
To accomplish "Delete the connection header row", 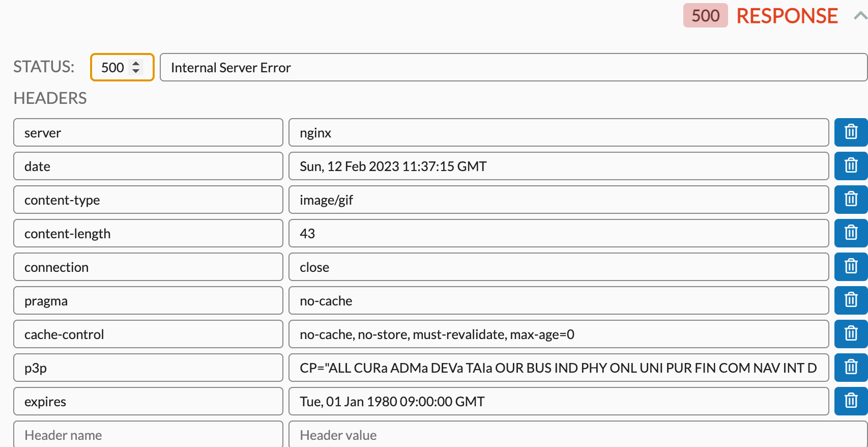I will pyautogui.click(x=851, y=267).
